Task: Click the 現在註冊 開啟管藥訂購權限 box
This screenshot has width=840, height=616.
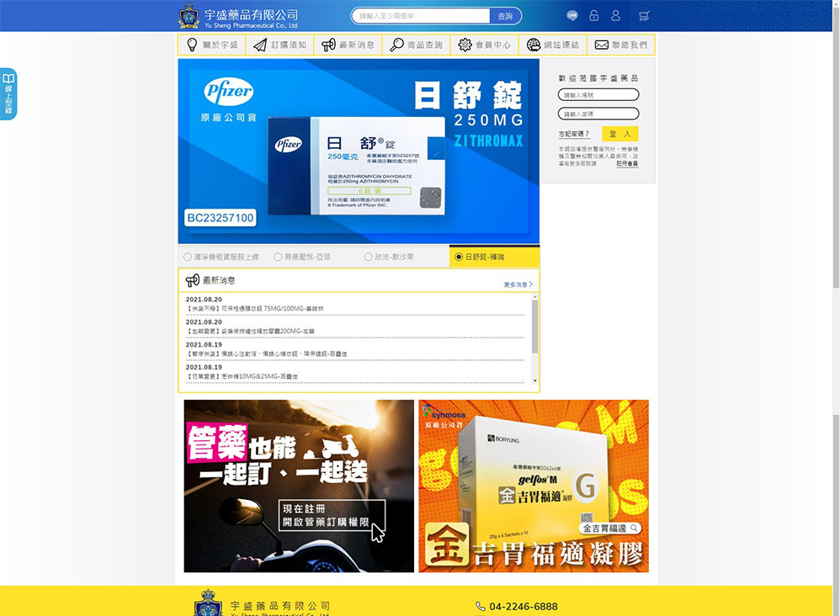Action: pos(332,515)
